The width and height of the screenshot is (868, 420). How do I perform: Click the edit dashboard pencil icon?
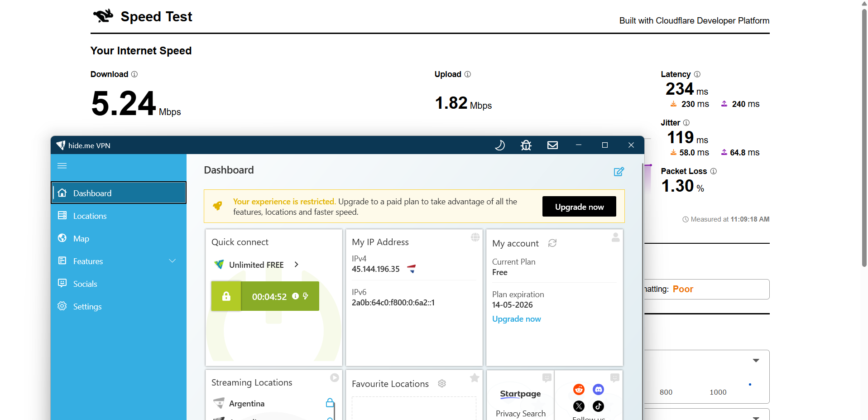(619, 172)
